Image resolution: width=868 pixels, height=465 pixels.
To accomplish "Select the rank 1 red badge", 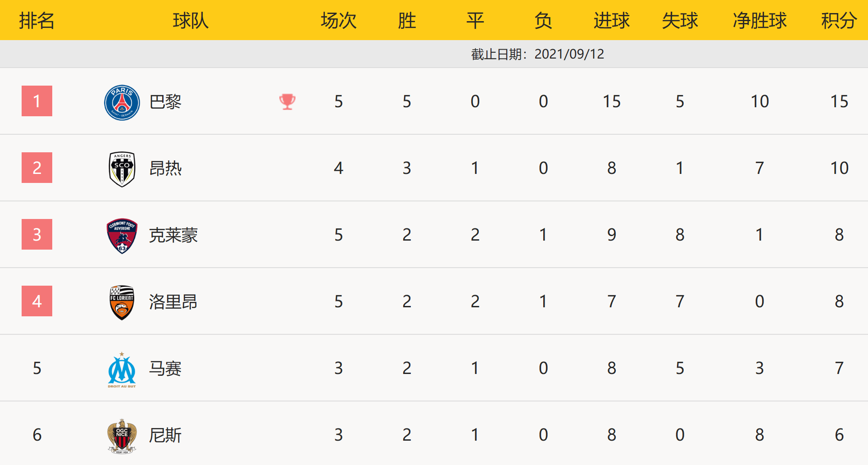I will coord(37,101).
